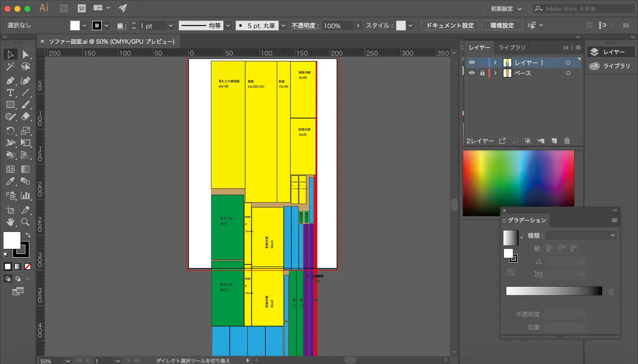Set fill to None in toolbox
The width and height of the screenshot is (638, 364).
pos(28,266)
